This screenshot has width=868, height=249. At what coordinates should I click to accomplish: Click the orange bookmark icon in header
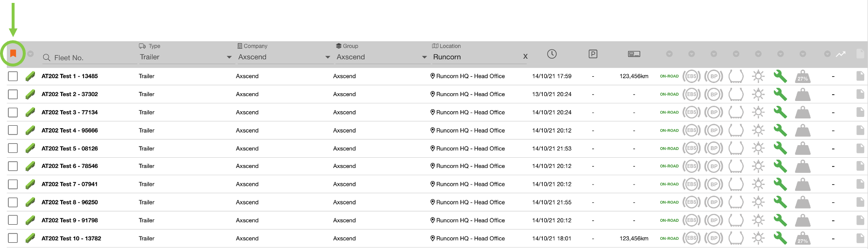[x=13, y=53]
